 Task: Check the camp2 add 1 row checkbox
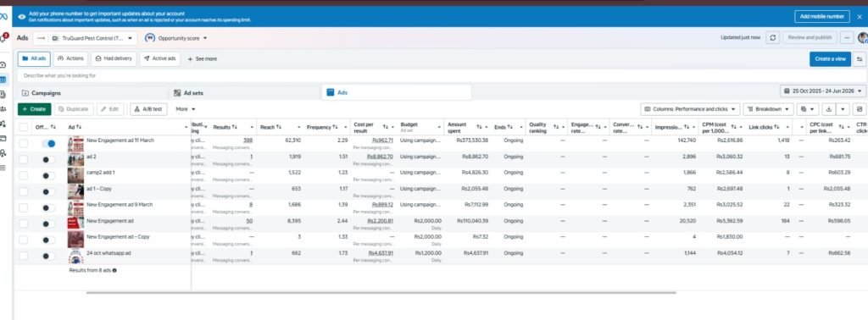(x=23, y=175)
